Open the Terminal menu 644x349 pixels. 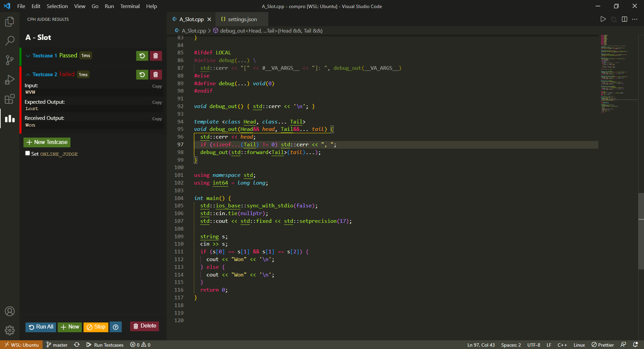click(x=130, y=6)
